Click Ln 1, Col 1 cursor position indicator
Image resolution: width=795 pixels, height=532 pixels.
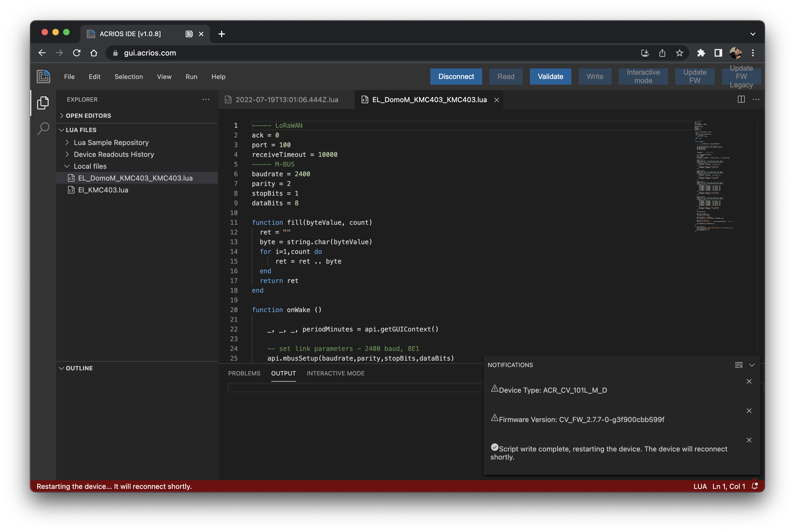728,486
